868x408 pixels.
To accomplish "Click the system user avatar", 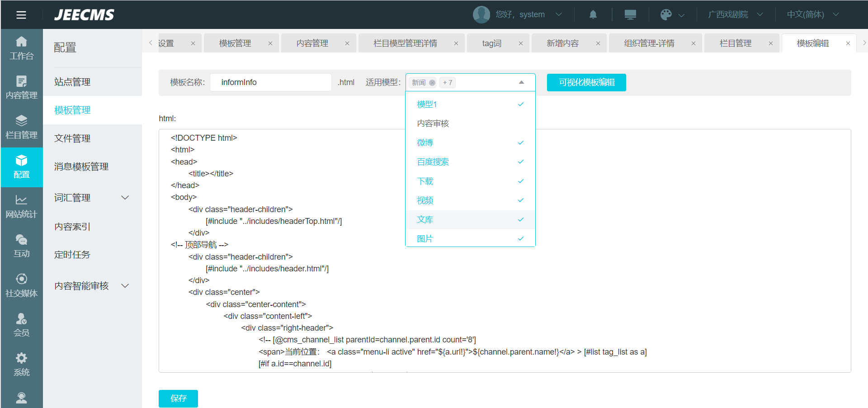I will coord(481,14).
